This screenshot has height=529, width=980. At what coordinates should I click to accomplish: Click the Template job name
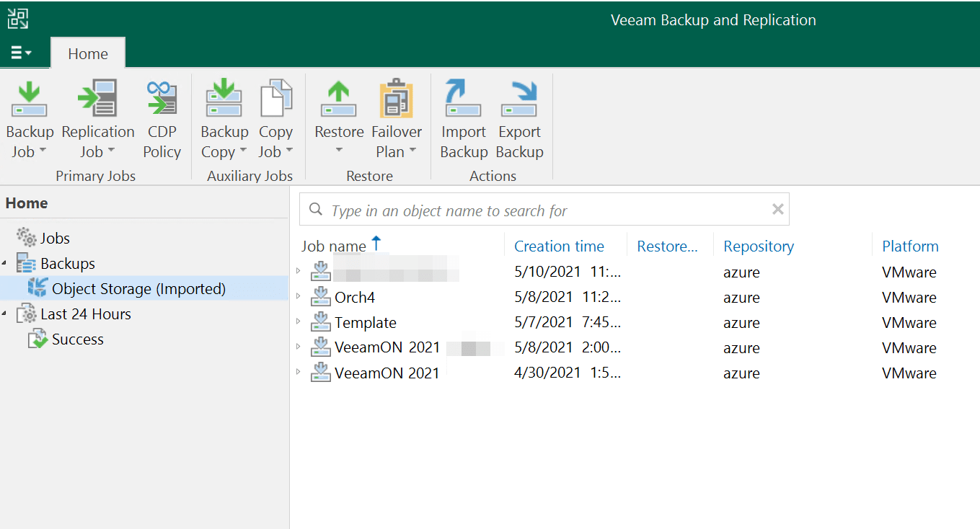click(x=366, y=323)
